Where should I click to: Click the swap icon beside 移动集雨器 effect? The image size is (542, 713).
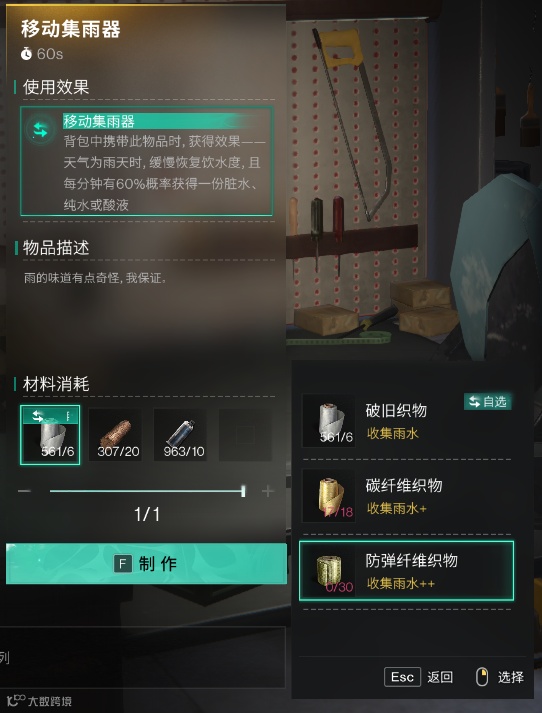[40, 131]
